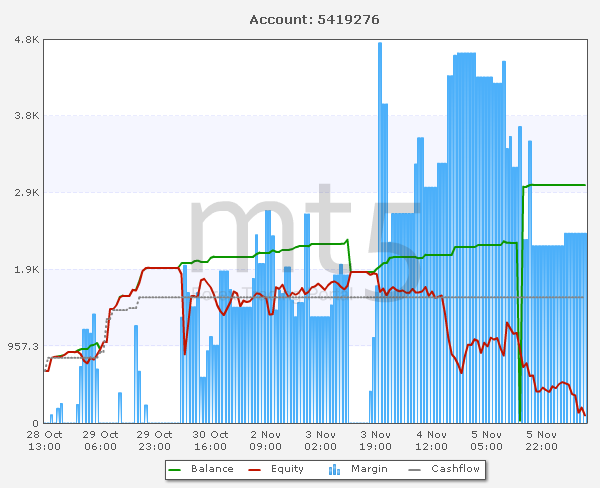Click the '3.8K' y-axis label

pyautogui.click(x=27, y=116)
